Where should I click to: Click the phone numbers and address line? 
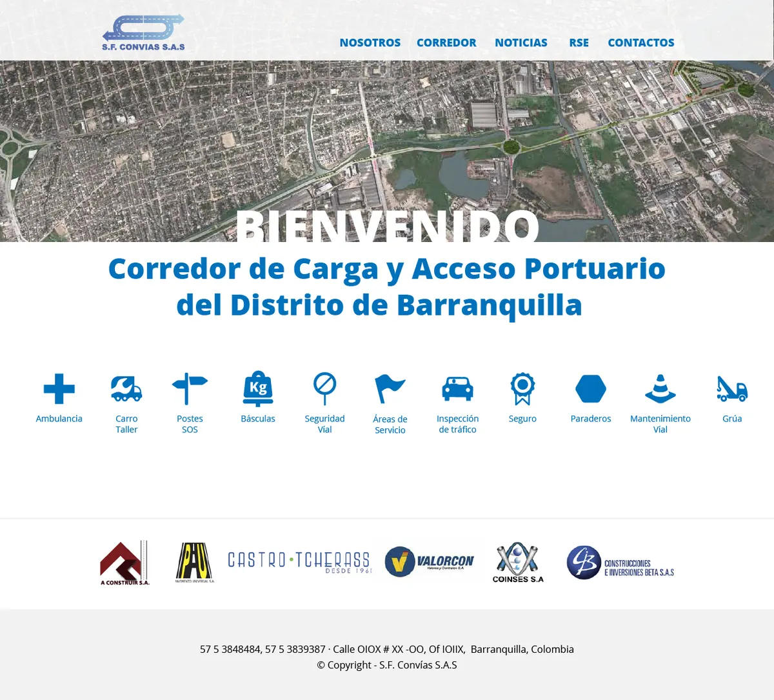point(387,649)
